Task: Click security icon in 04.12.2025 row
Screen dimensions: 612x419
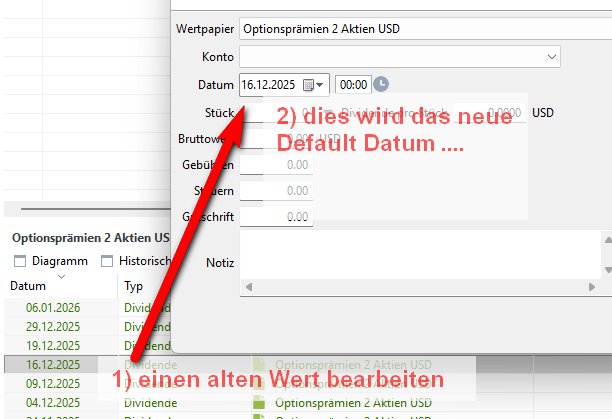Action: 261,402
